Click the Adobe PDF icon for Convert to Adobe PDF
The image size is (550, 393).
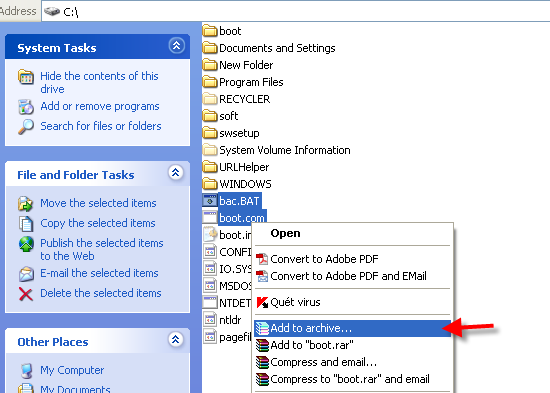tap(262, 259)
